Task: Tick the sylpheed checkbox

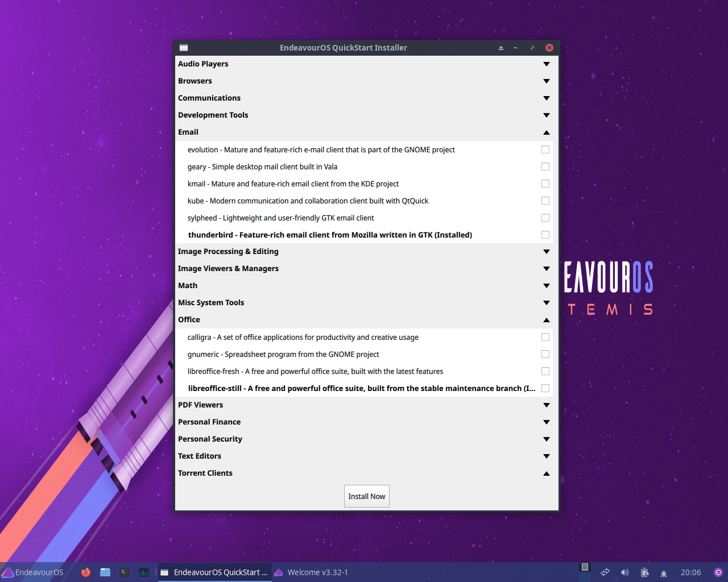Action: click(545, 218)
